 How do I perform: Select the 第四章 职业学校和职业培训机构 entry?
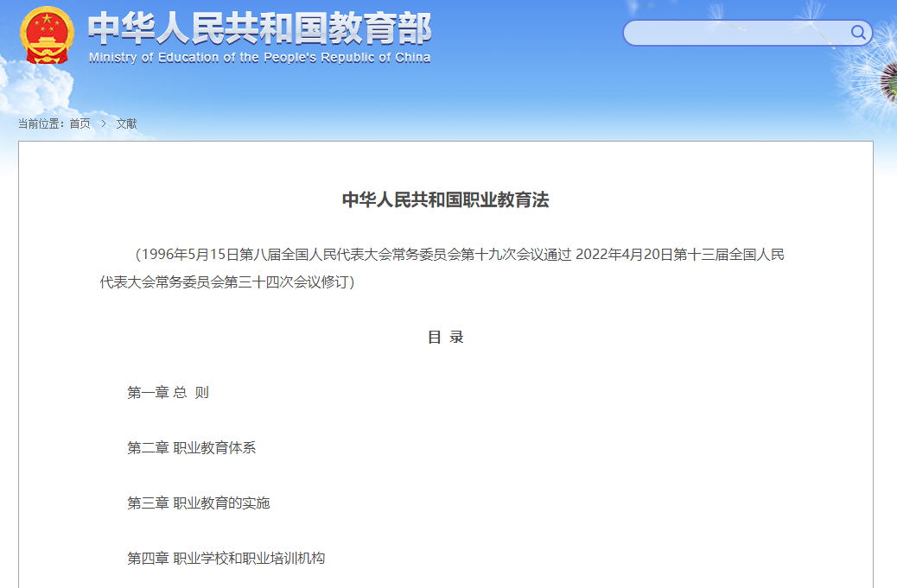point(226,559)
